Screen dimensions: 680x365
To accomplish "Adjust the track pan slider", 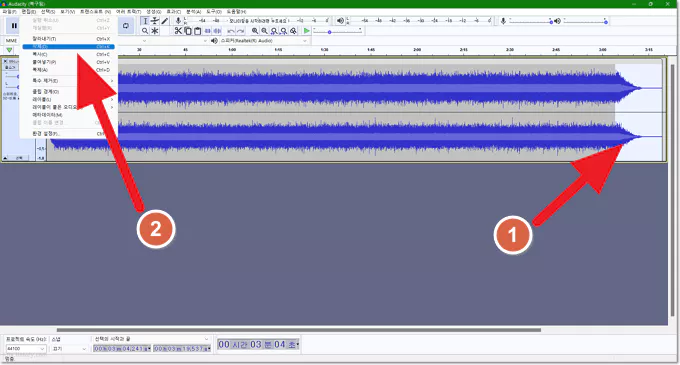I will click(12, 87).
